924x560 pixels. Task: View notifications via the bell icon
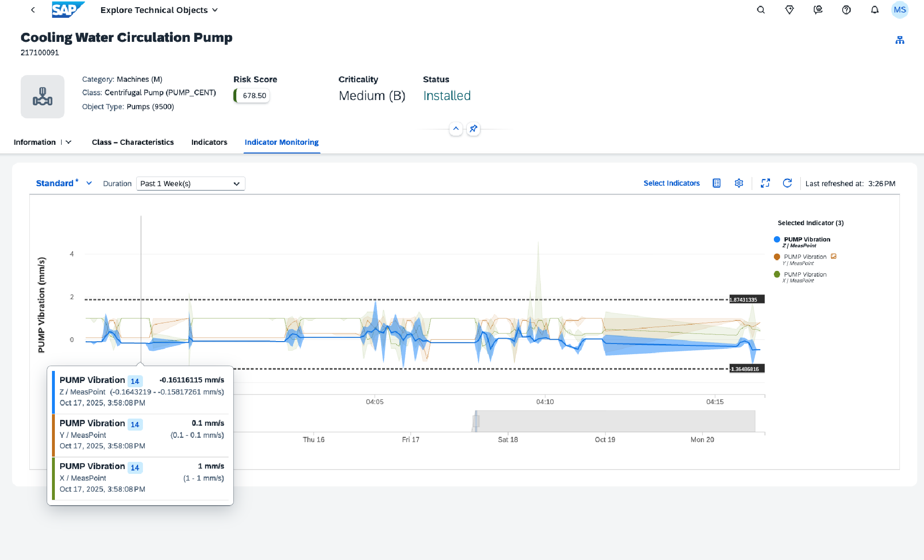tap(875, 10)
